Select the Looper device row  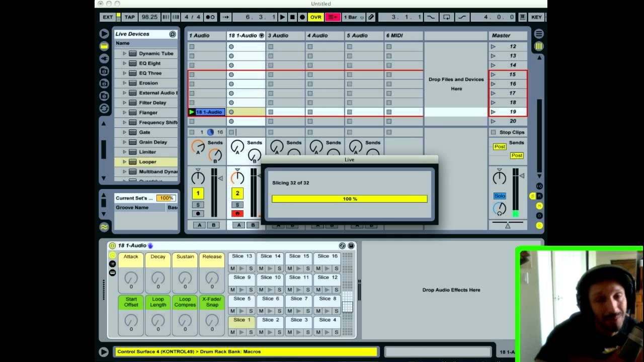146,162
